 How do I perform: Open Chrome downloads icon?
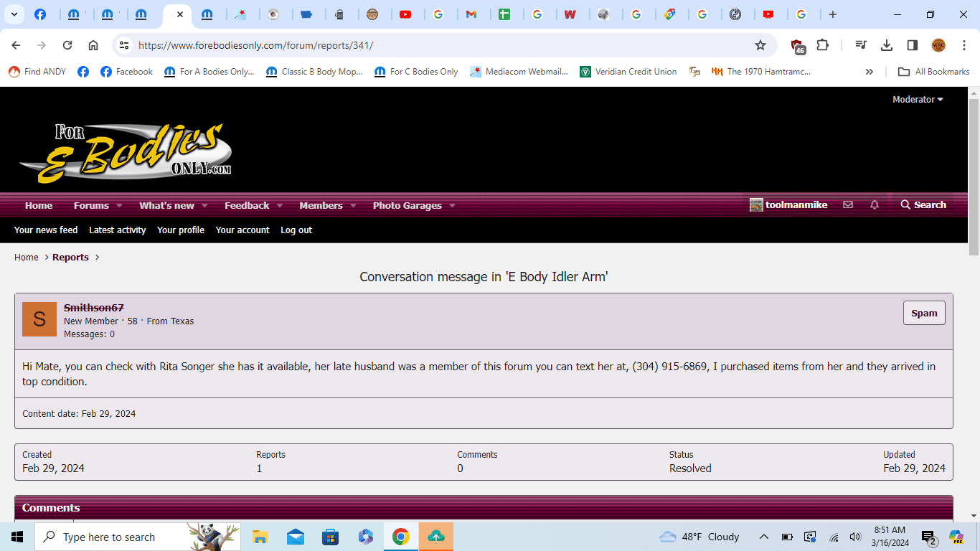tap(887, 45)
